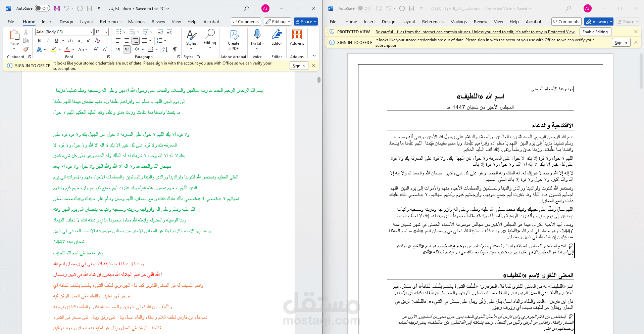Click Comments button in right window
The height and width of the screenshot is (334, 644).
tap(566, 22)
